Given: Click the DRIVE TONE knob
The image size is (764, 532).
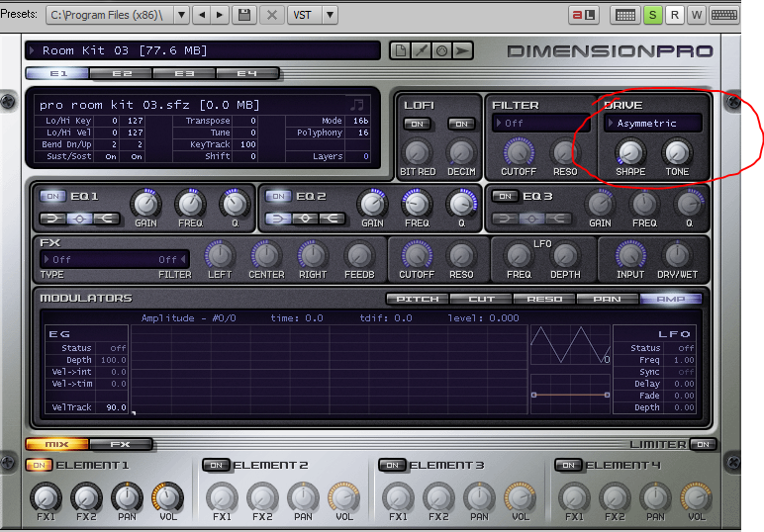Looking at the screenshot, I should 677,152.
